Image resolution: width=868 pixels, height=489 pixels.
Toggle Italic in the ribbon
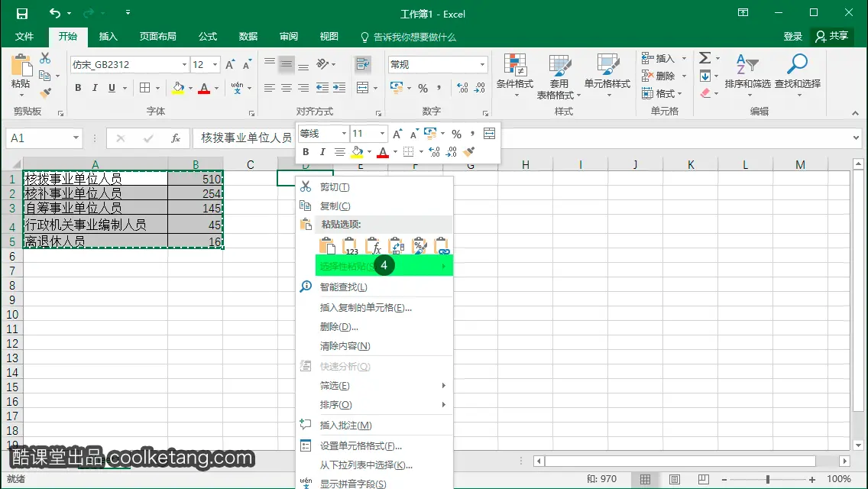[95, 88]
